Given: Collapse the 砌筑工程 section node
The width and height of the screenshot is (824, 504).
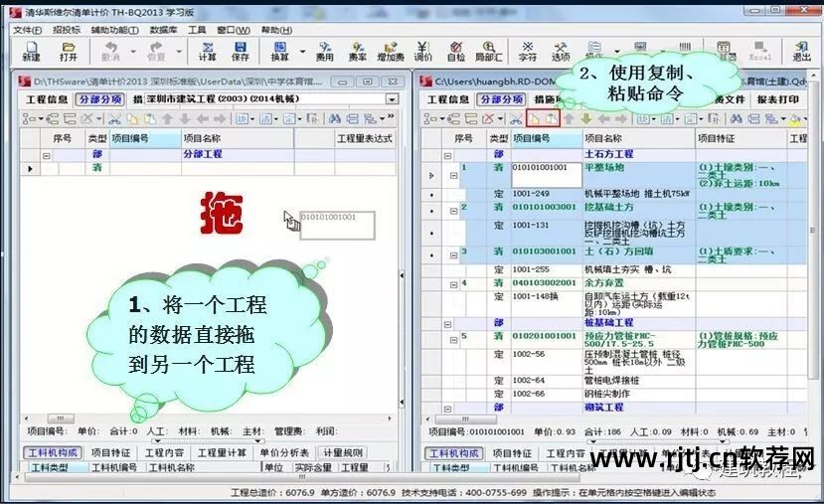Looking at the screenshot, I should point(447,409).
